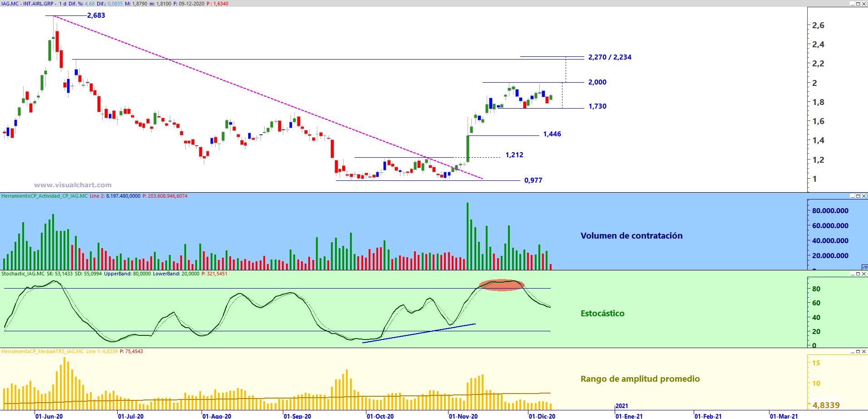Click the 01-Oct-20 date on time axis
Image resolution: width=868 pixels, height=419 pixels.
pyautogui.click(x=380, y=416)
